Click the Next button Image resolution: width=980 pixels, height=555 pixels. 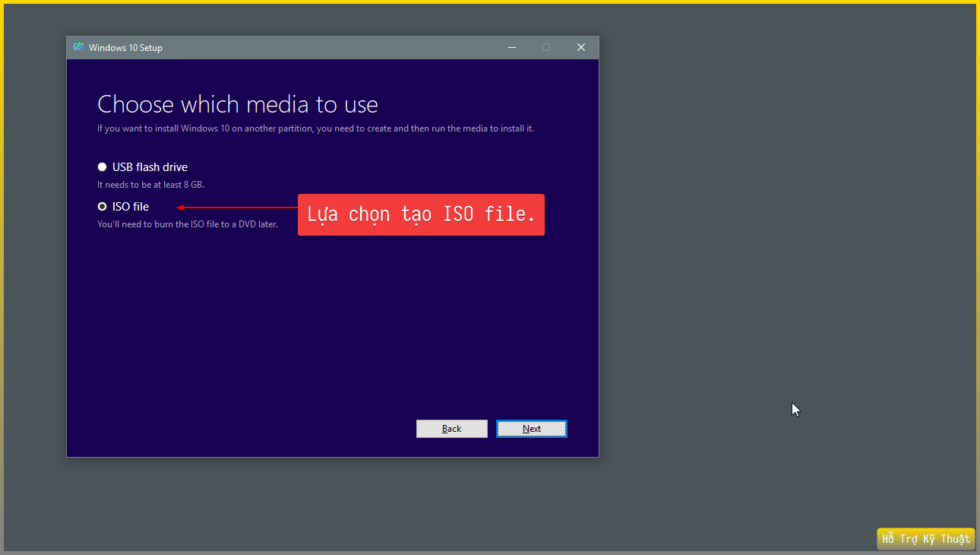point(532,429)
